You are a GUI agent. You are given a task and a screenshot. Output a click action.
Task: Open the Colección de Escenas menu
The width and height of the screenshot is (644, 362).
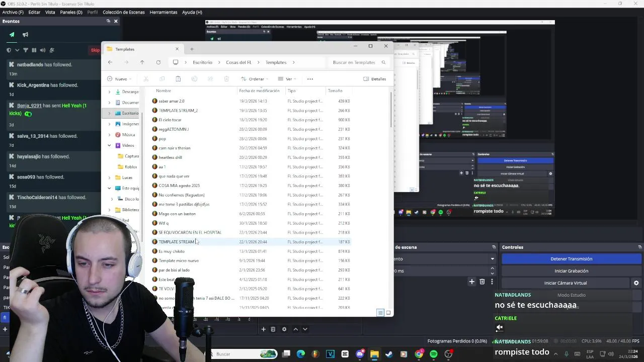pos(123,12)
